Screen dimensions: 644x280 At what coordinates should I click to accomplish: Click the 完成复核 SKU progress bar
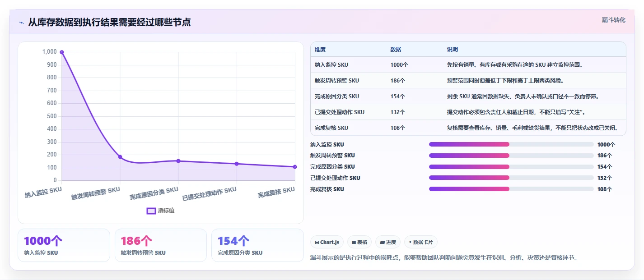(x=511, y=189)
